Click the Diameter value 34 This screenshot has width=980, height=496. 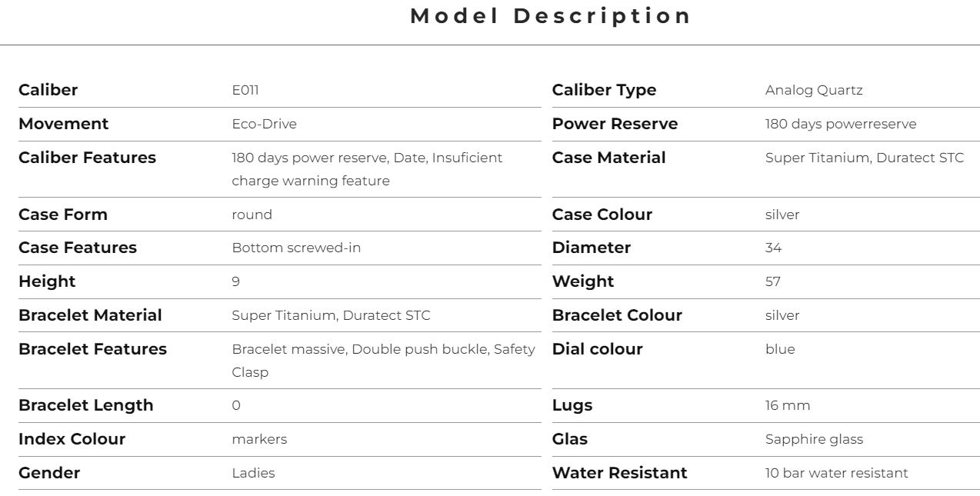pyautogui.click(x=774, y=248)
